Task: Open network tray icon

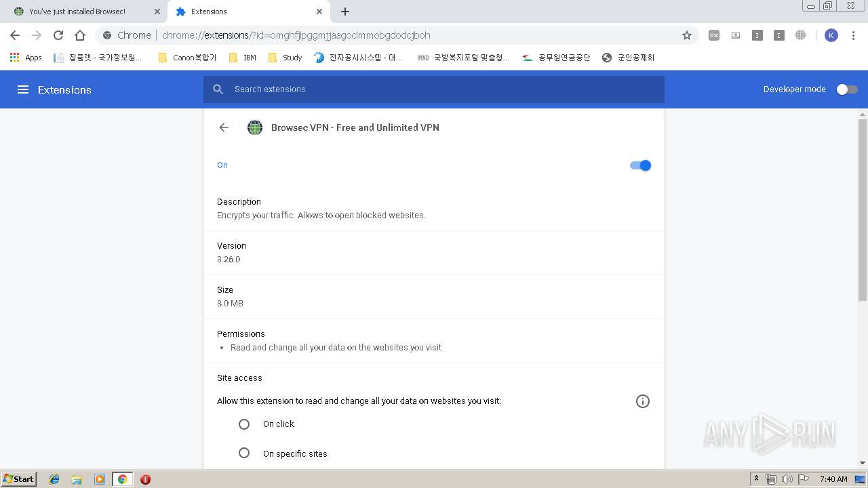Action: tap(771, 479)
